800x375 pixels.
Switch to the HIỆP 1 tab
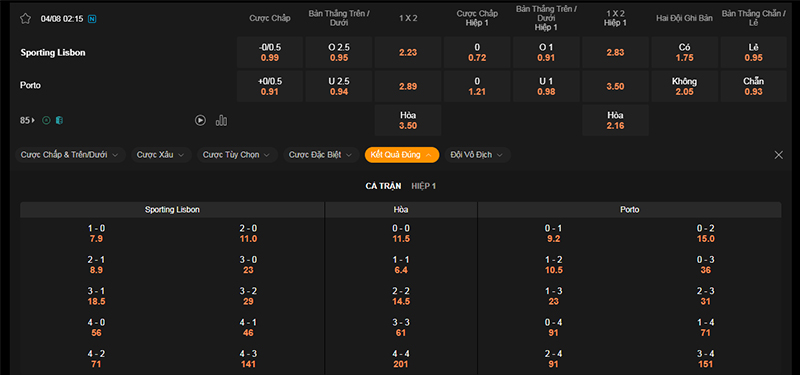pos(423,186)
